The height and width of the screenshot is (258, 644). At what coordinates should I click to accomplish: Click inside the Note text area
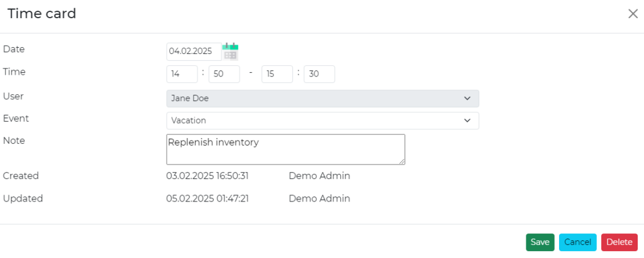(285, 149)
